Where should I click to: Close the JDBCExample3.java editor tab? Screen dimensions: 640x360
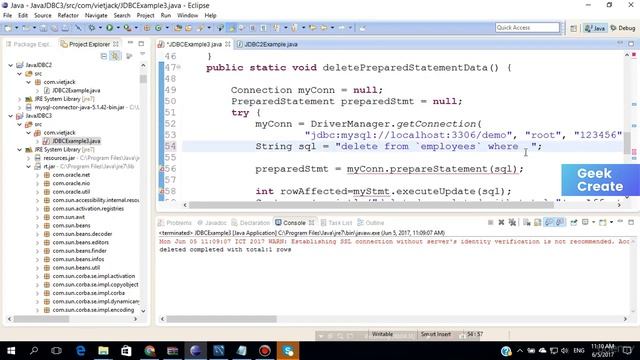pos(228,44)
